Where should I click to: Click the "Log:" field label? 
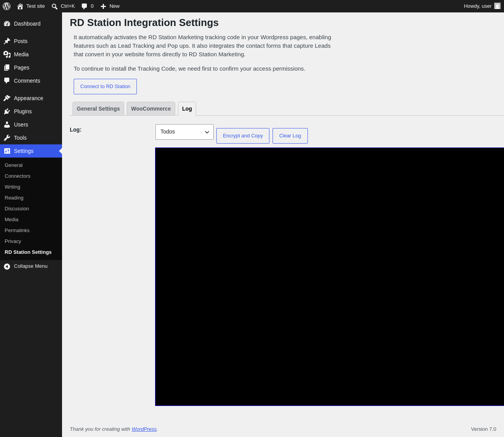point(76,130)
